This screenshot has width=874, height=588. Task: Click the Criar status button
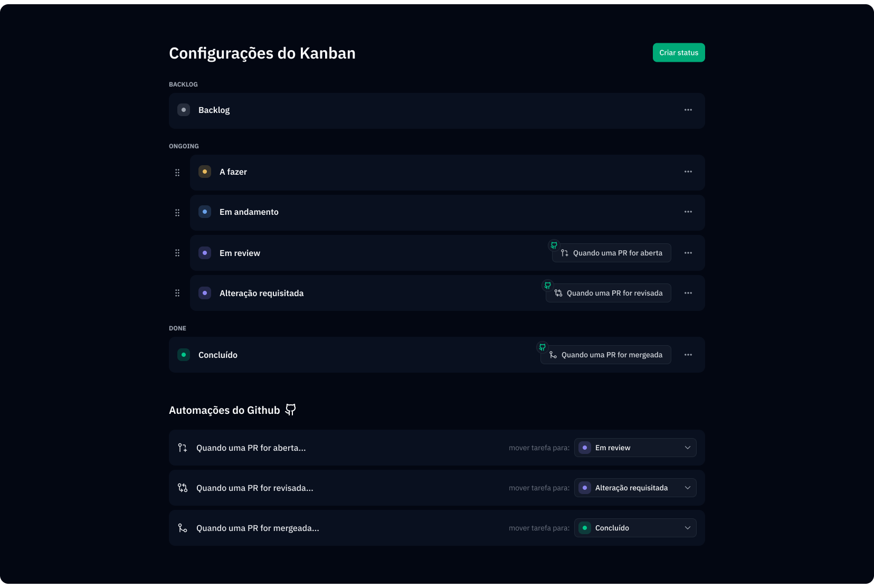679,52
